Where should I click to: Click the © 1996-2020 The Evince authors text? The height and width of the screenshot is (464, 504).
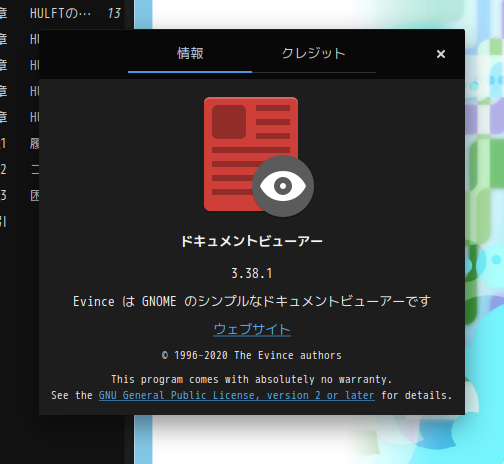252,355
